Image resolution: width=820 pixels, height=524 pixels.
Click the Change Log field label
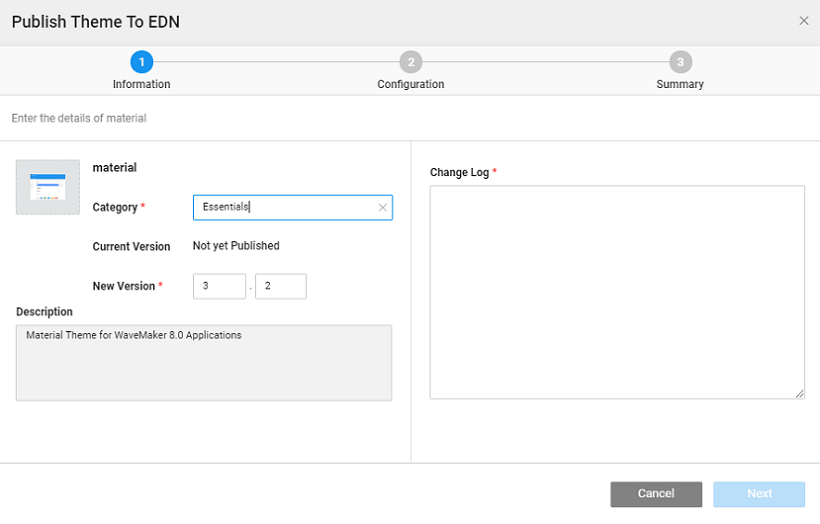click(x=459, y=172)
